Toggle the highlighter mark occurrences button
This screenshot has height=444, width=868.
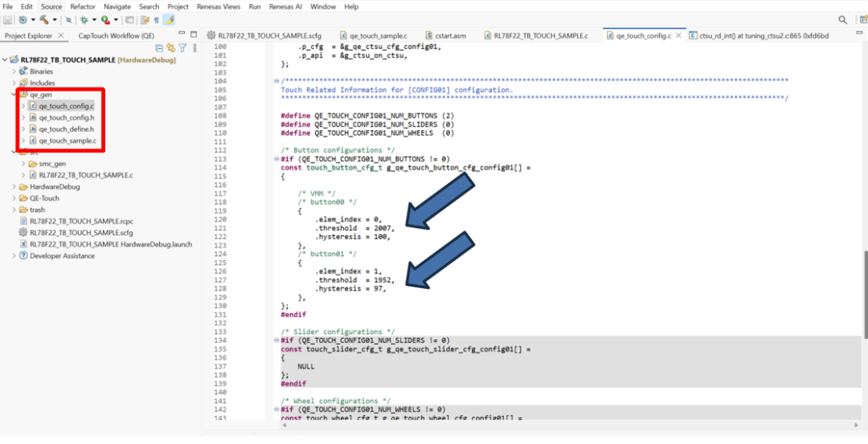click(x=169, y=19)
